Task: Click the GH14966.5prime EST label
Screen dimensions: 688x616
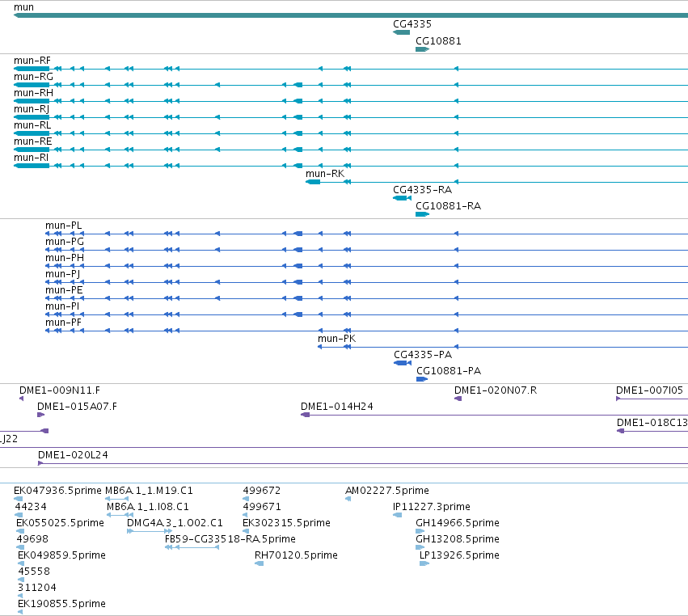Action: (458, 523)
